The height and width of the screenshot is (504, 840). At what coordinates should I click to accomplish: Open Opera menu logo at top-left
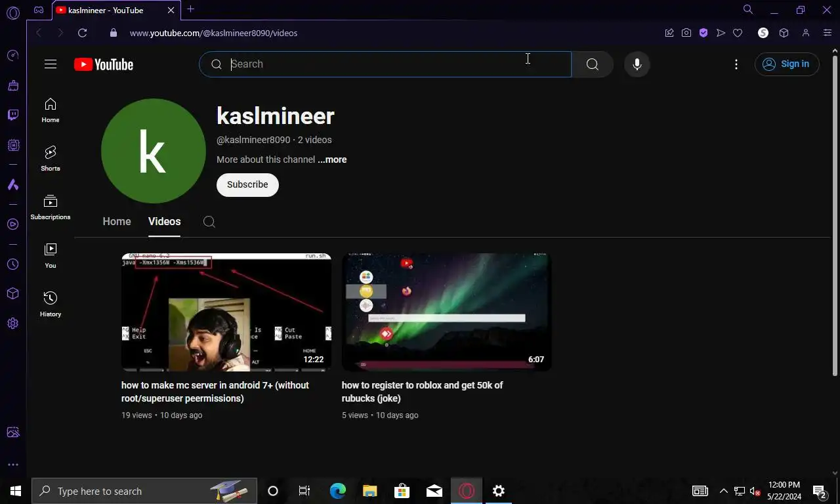(x=13, y=12)
